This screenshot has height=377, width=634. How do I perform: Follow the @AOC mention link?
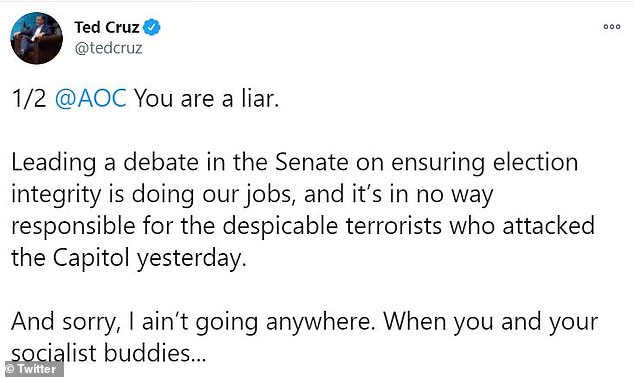point(91,98)
